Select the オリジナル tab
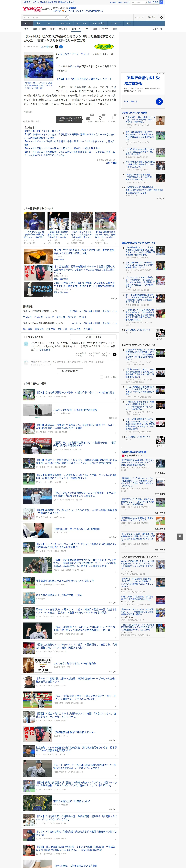This screenshot has height=868, width=186. 81,24
